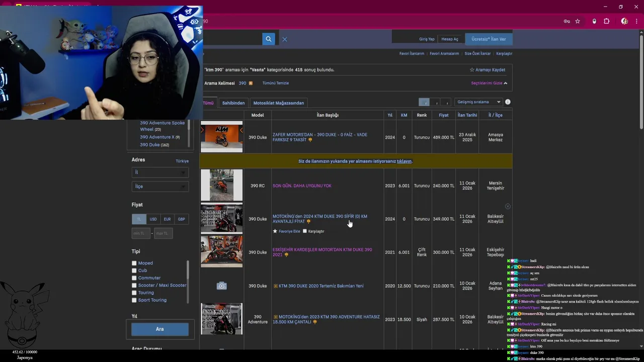This screenshot has width=644, height=362.
Task: Open the SON GÜN. DAHA UYGUNU YOK listing
Action: (x=302, y=186)
